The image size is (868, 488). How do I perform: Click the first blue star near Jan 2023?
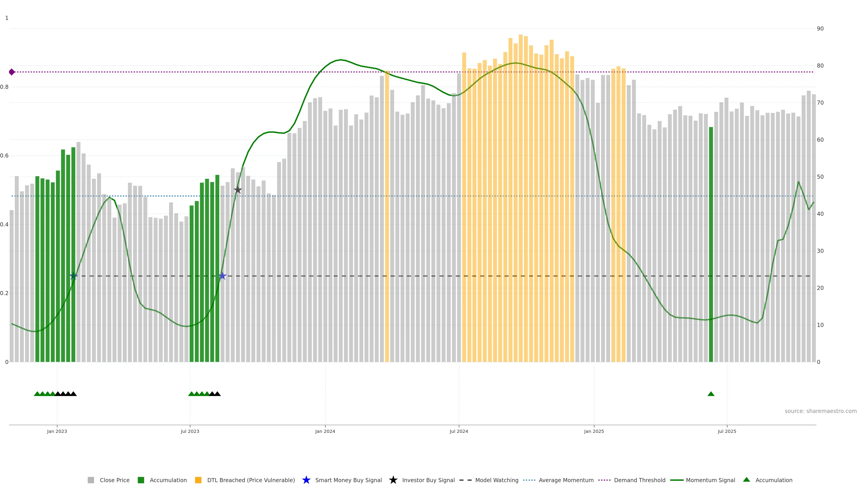(x=73, y=276)
